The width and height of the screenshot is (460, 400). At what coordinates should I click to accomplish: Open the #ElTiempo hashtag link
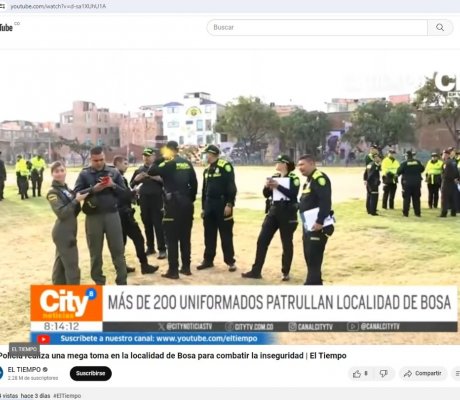click(x=67, y=396)
